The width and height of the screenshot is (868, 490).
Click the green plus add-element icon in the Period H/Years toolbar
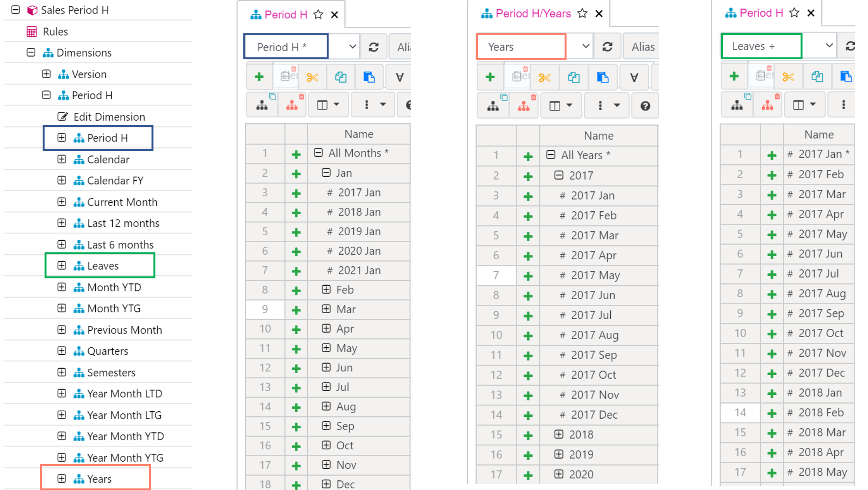490,77
